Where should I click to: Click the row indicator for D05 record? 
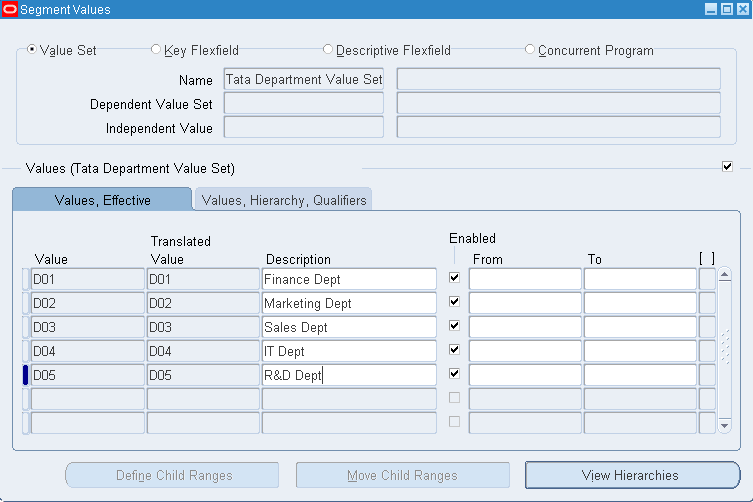[x=25, y=375]
